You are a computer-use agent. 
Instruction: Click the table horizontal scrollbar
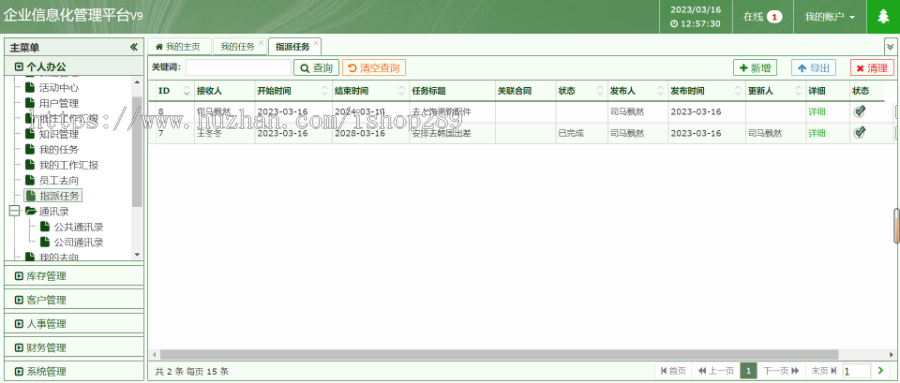point(499,355)
